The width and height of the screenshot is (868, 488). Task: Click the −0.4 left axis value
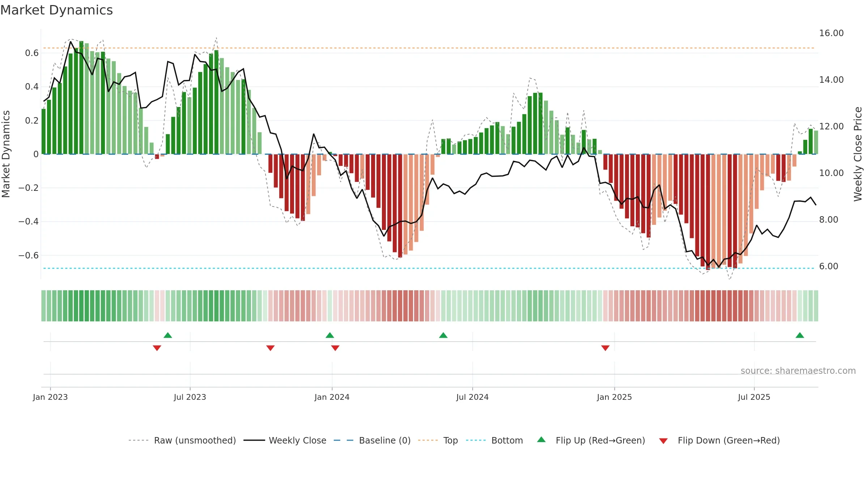click(x=29, y=222)
